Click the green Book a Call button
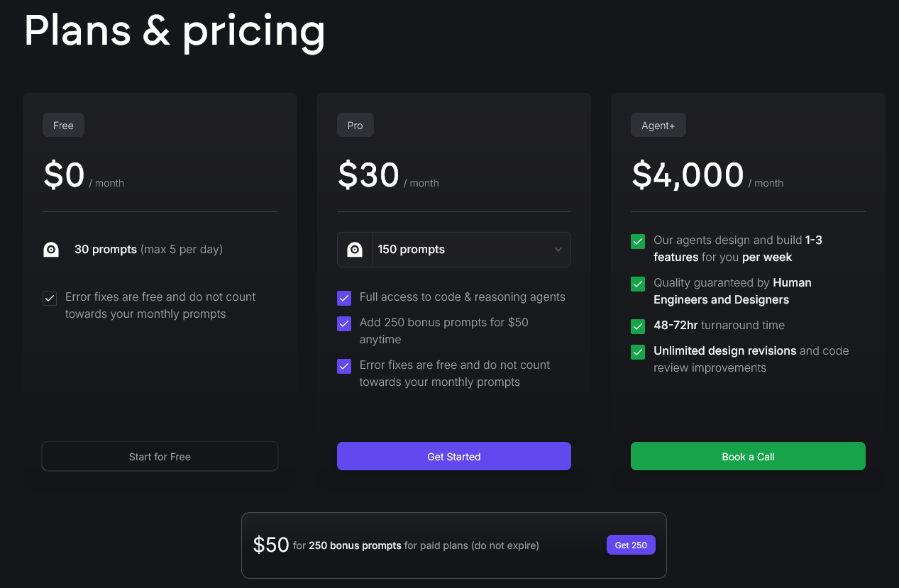 tap(748, 456)
